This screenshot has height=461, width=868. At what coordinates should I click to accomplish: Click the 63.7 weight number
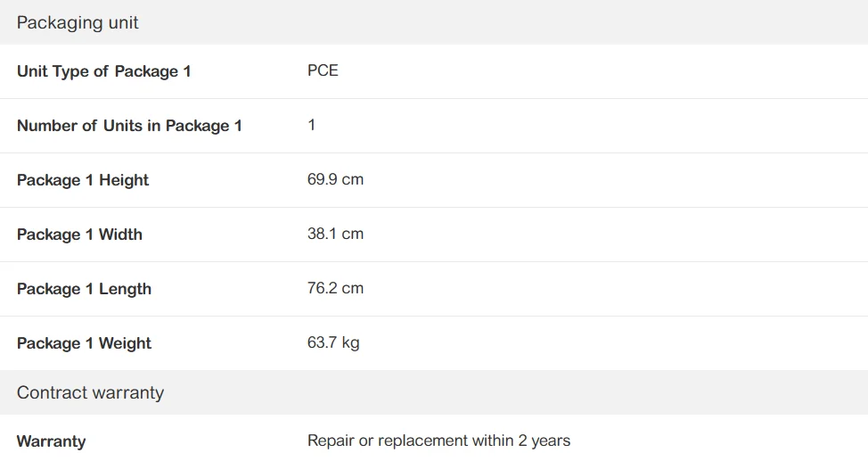[322, 342]
